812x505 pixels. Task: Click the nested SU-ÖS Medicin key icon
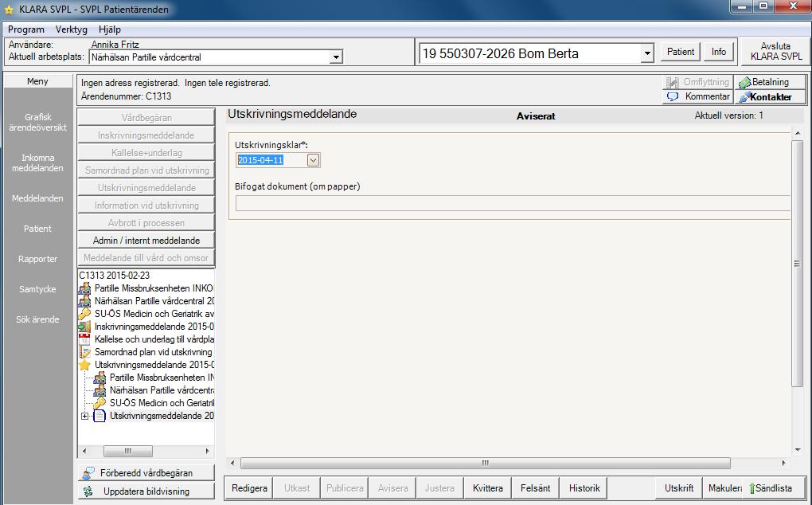(x=100, y=403)
